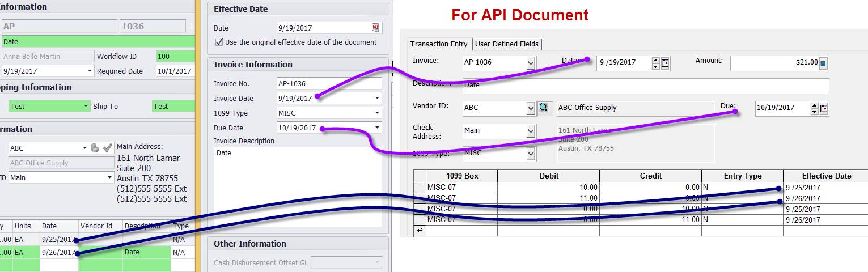Click the 1099 Box column header
Viewport: 868px width, 272px height.
click(461, 176)
